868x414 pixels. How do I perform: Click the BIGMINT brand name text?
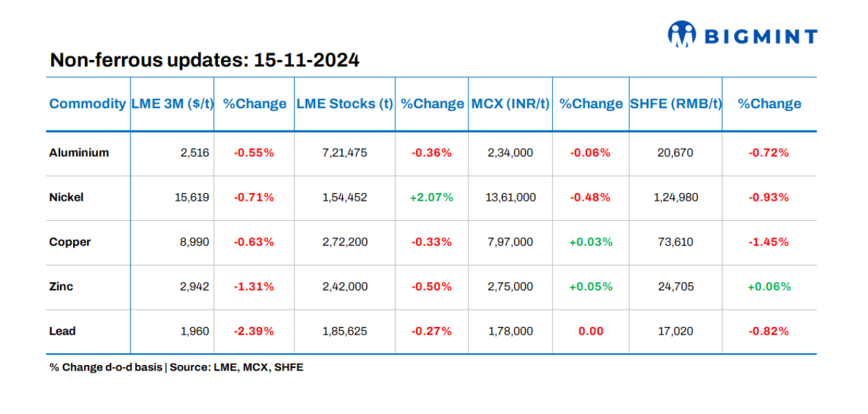point(760,37)
